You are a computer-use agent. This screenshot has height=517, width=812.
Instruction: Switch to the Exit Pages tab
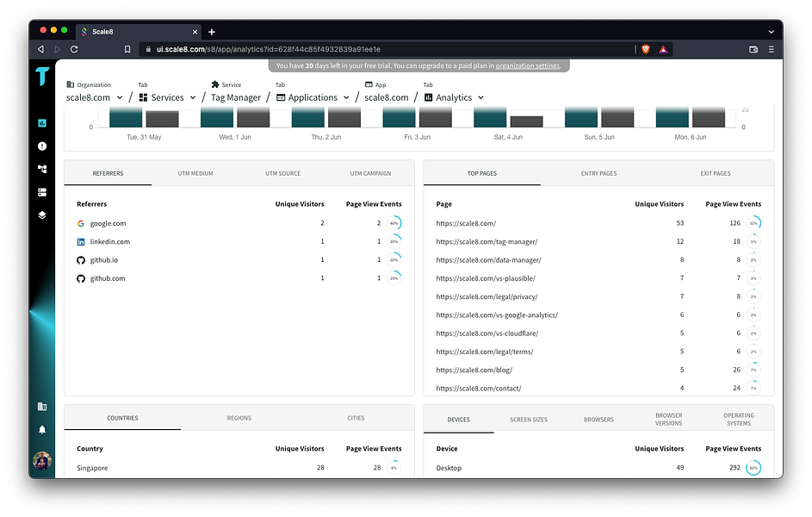(x=716, y=173)
